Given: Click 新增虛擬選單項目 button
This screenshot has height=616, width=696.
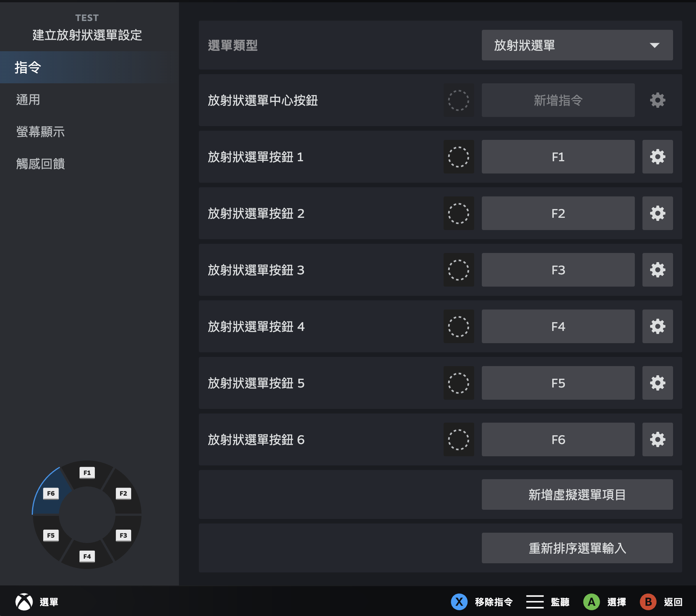Looking at the screenshot, I should [577, 494].
